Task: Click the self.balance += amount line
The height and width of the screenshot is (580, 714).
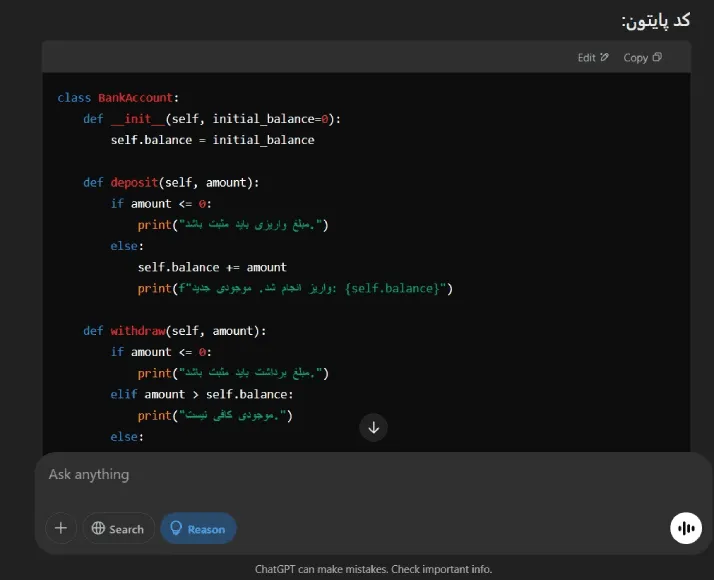Action: pos(212,267)
